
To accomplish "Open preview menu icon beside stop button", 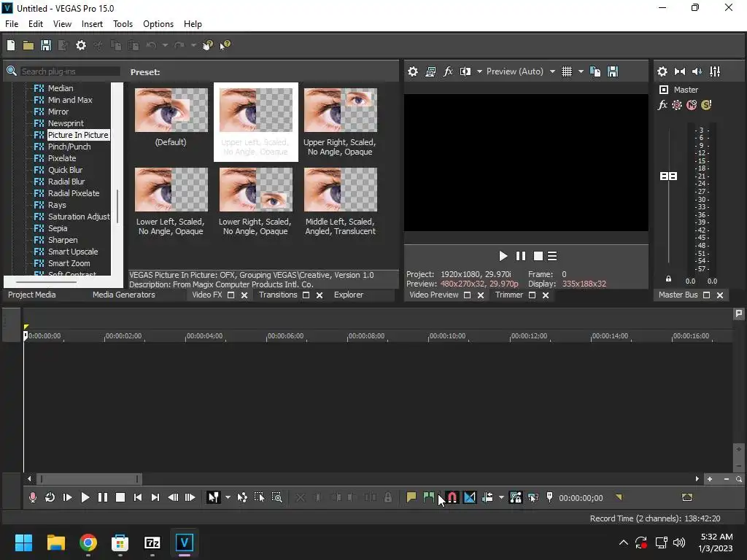I will tap(552, 256).
